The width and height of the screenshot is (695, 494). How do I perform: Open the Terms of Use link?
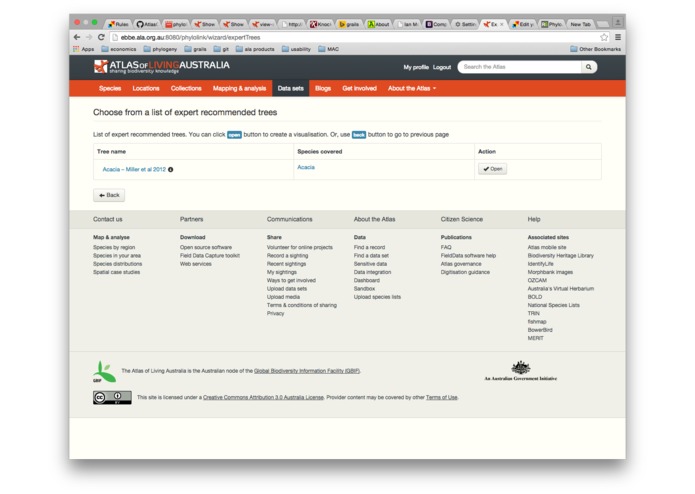441,397
